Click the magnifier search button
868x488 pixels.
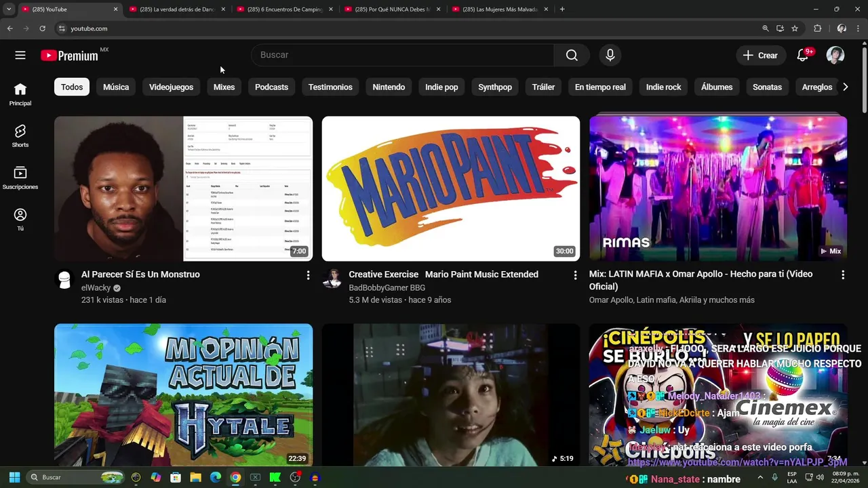click(x=572, y=56)
